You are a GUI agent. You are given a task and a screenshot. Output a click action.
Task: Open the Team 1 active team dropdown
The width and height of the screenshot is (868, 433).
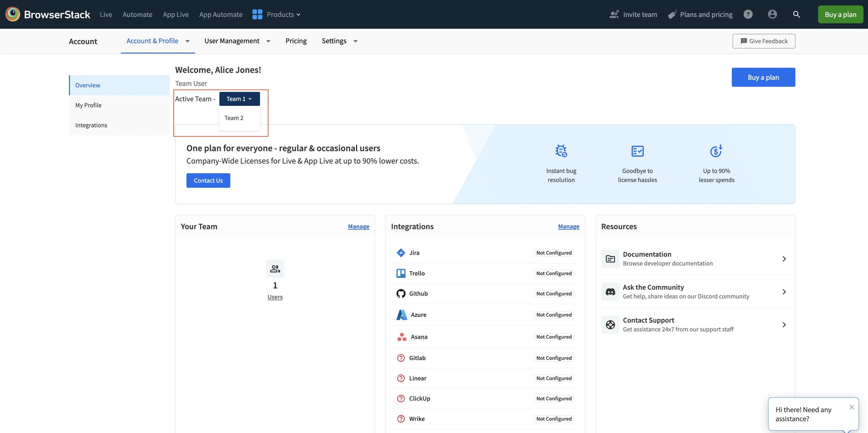(239, 99)
